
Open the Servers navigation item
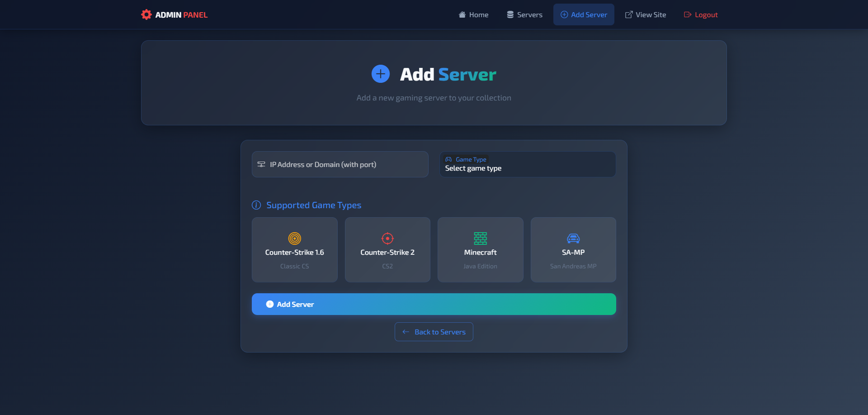point(524,14)
